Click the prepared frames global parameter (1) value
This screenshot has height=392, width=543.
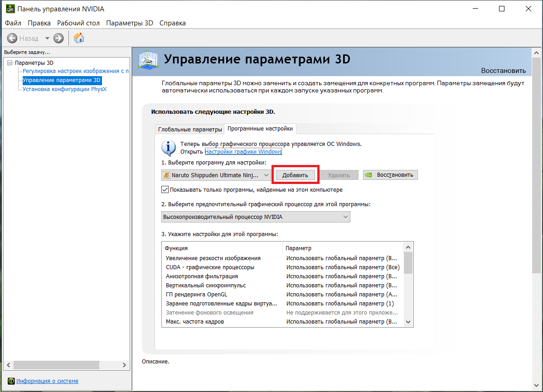point(340,303)
